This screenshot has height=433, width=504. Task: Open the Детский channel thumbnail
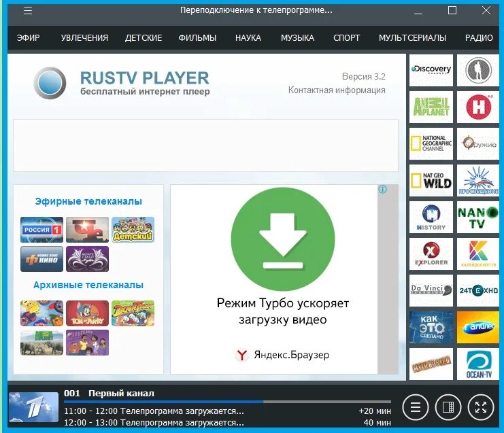(133, 230)
